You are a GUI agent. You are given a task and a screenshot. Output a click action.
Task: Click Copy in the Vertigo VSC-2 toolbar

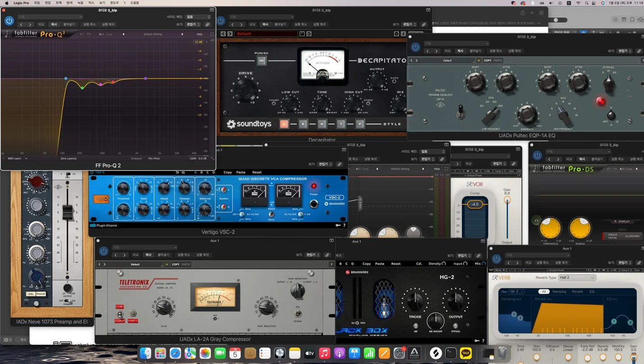point(228,172)
